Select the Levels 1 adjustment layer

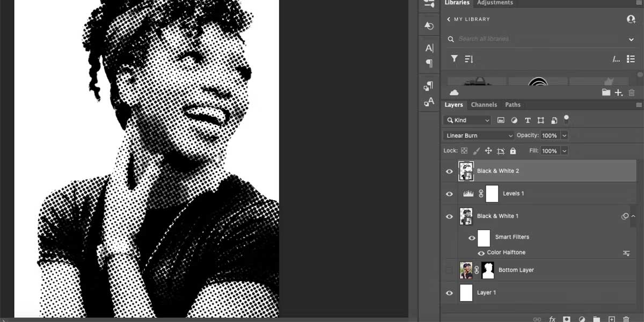click(513, 194)
